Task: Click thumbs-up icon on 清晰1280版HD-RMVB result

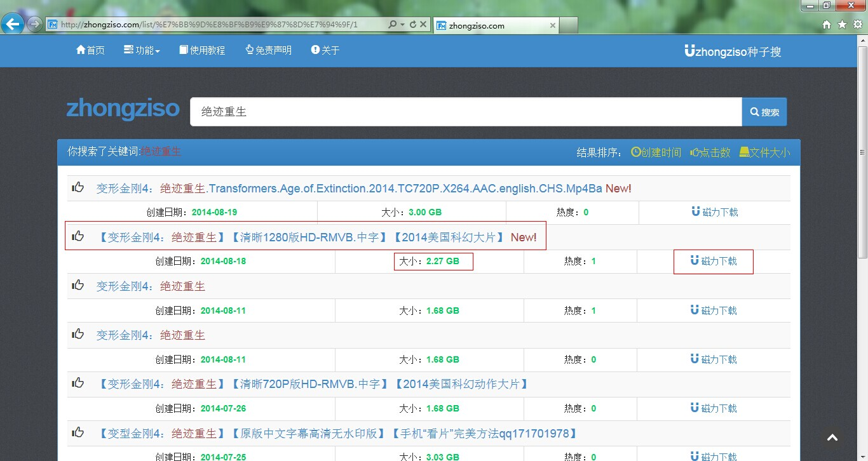Action: [78, 236]
